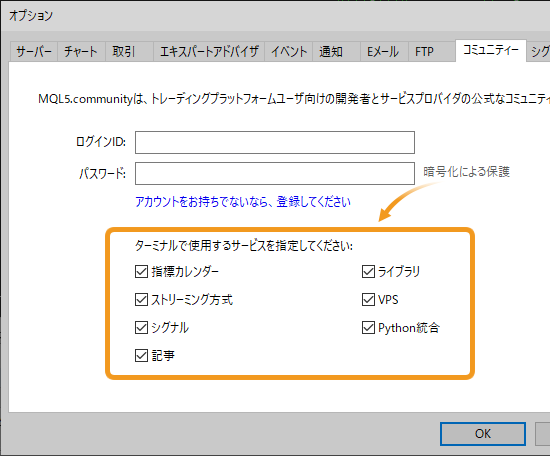
Task: Open the 通知 tab
Action: [336, 52]
